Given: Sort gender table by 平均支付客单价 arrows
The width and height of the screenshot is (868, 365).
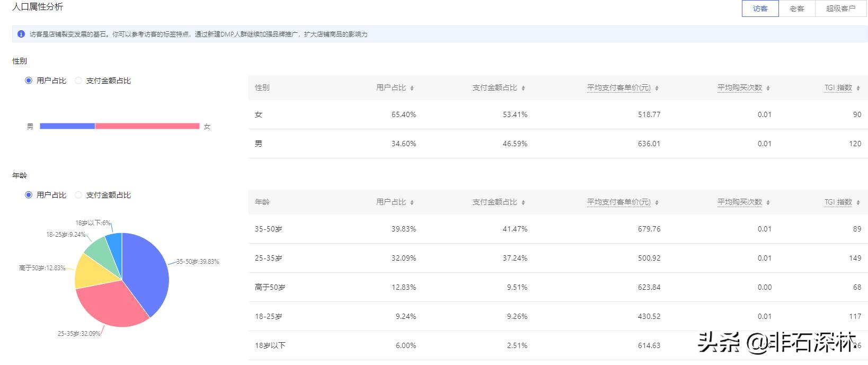Looking at the screenshot, I should (x=657, y=88).
